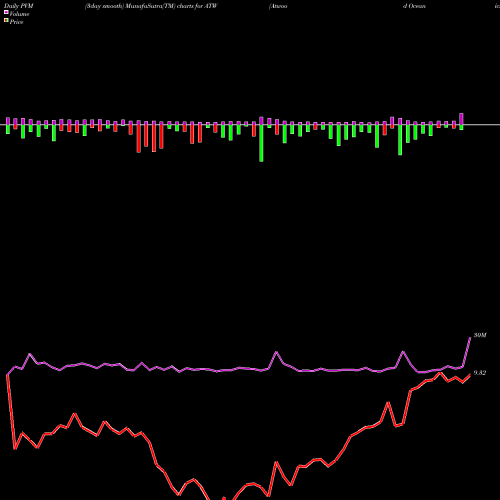Click the Price legend swatch
Screen dimensions: 500x500
tap(6, 21)
